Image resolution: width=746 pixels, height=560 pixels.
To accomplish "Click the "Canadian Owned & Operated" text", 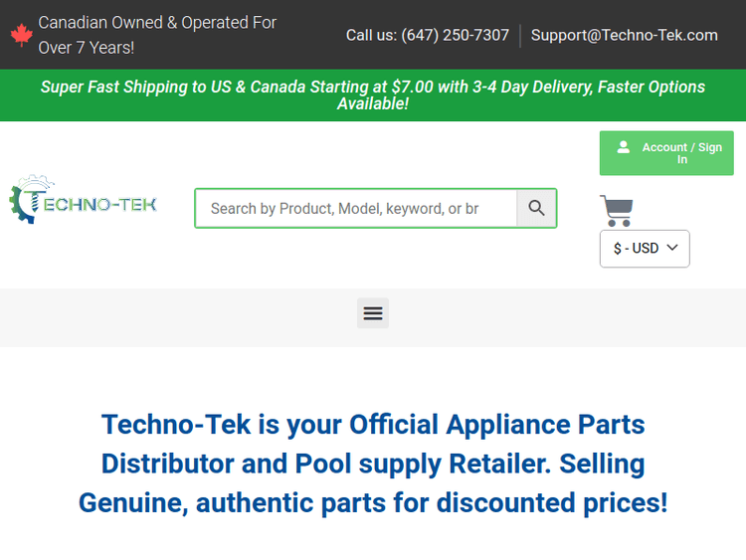I will 157,22.
